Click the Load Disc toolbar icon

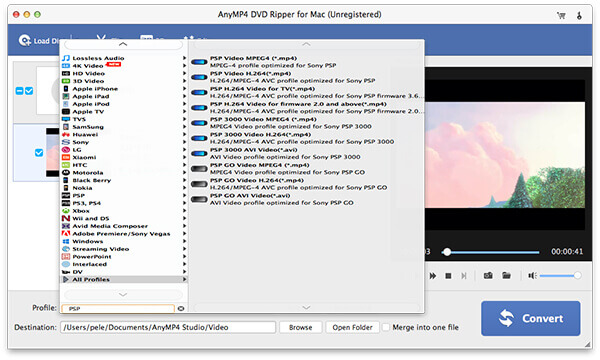pyautogui.click(x=24, y=41)
